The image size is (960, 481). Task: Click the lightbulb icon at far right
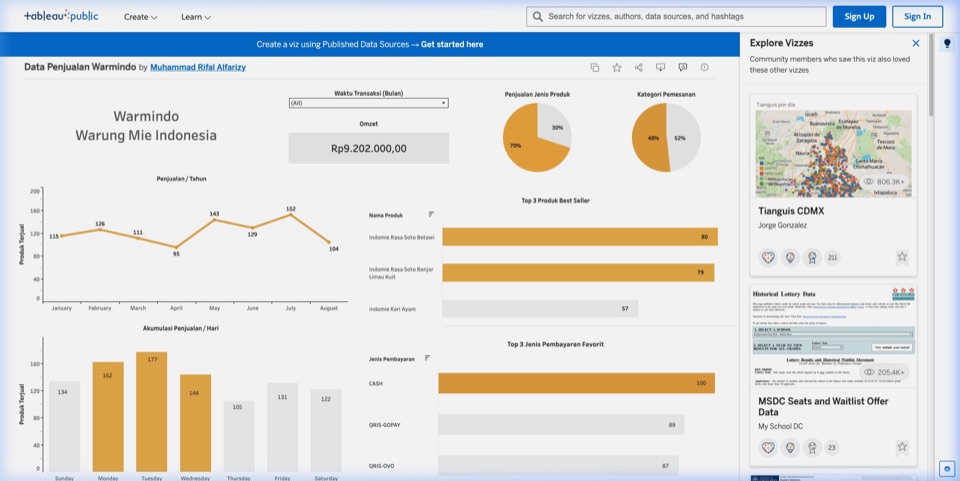[947, 43]
